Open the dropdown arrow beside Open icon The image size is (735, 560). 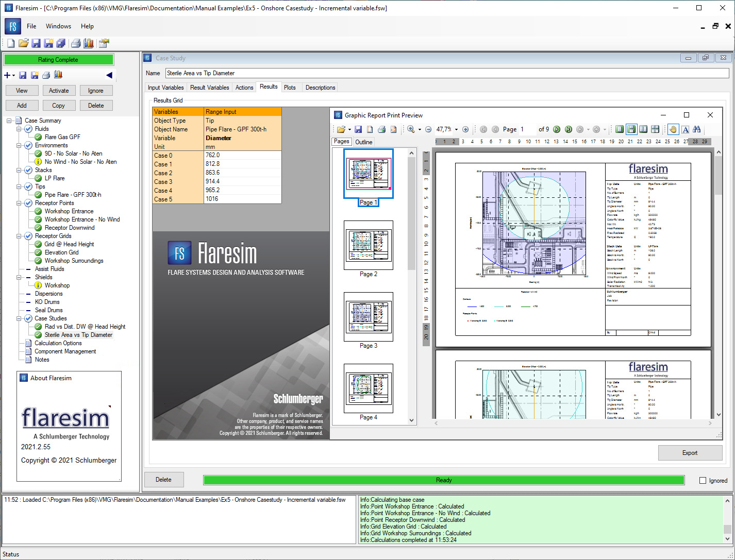(x=349, y=129)
